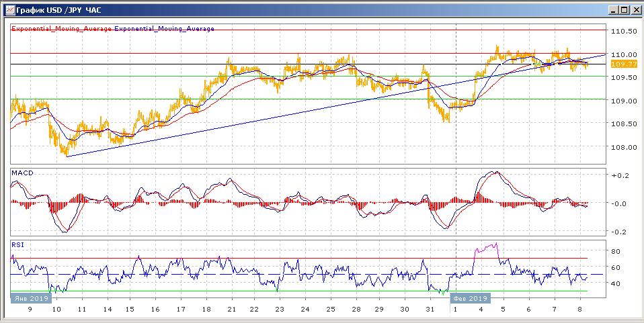Select date 10 on the time axis
The height and width of the screenshot is (323, 644).
point(56,310)
